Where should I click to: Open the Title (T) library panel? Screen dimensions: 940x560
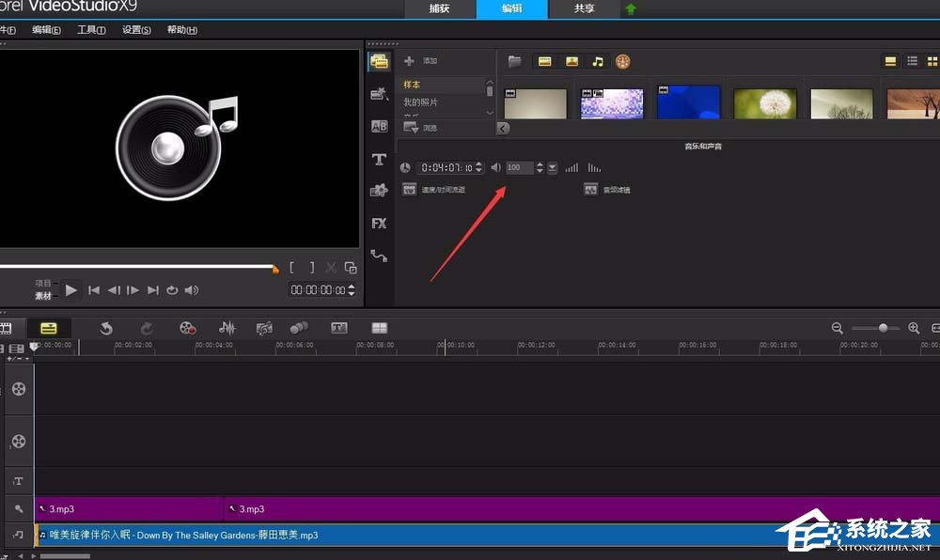pos(379,159)
